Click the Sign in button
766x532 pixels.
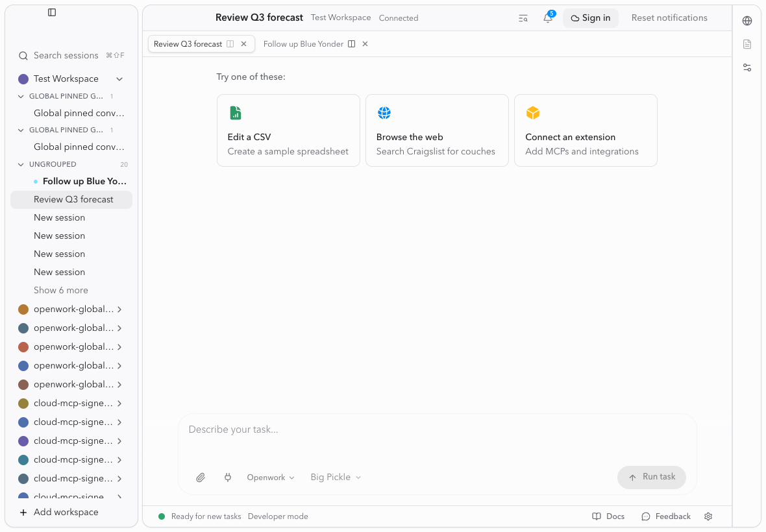coord(590,18)
